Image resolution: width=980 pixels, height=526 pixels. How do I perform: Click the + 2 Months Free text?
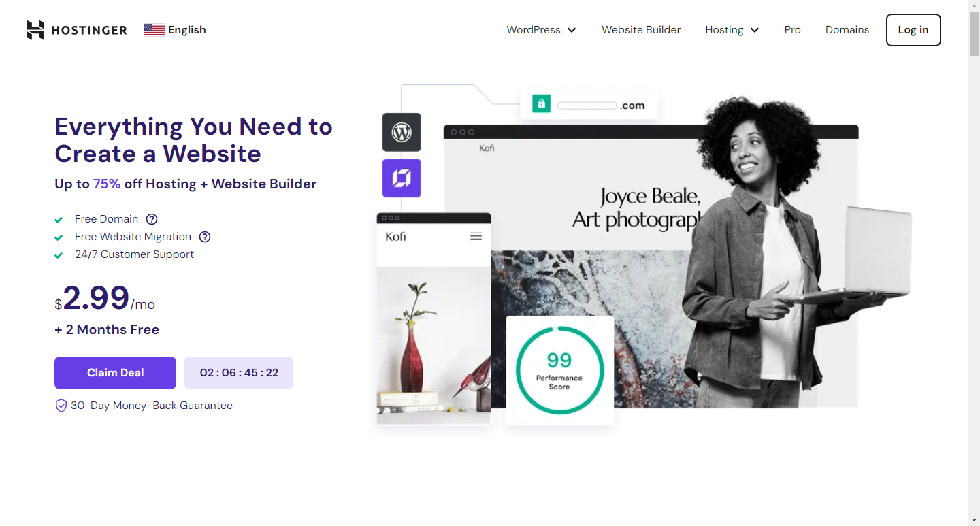tap(107, 329)
